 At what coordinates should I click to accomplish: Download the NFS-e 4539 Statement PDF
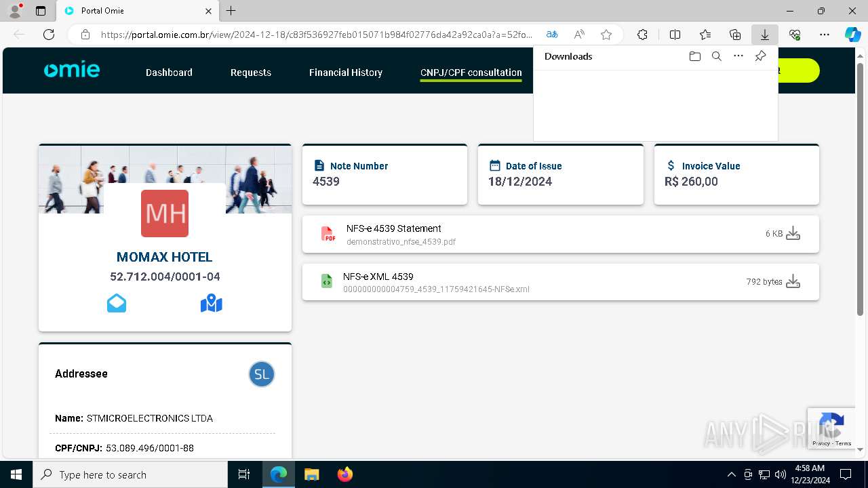tap(793, 234)
